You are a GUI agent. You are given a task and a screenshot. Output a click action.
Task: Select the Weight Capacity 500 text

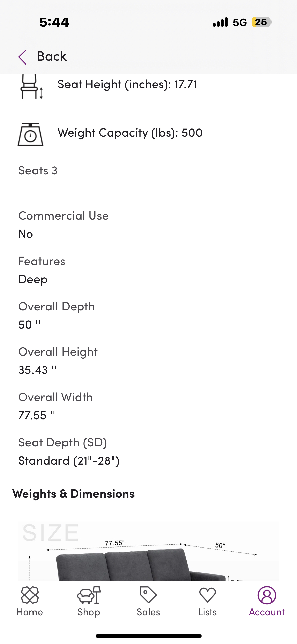tap(130, 133)
